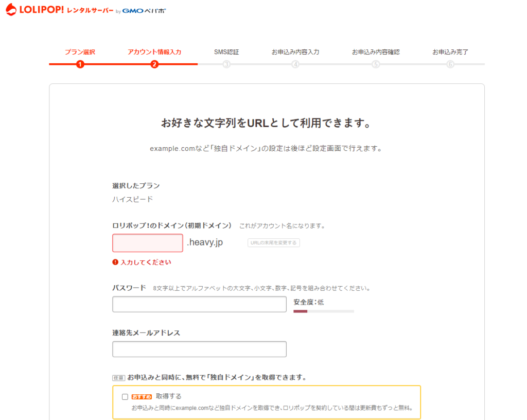
Task: Focus the 連絡先メールアドレス input field
Action: 199,349
